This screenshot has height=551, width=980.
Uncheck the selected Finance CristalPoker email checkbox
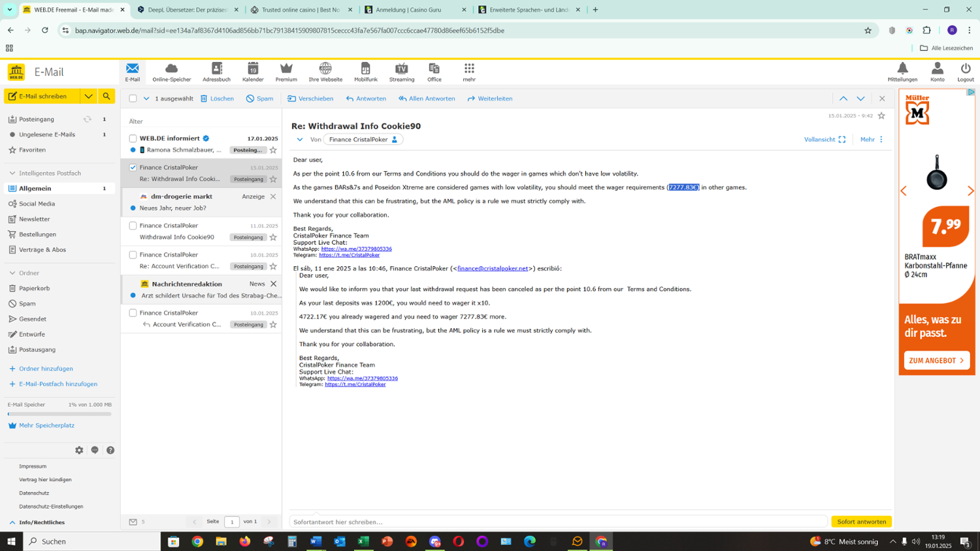pos(133,168)
